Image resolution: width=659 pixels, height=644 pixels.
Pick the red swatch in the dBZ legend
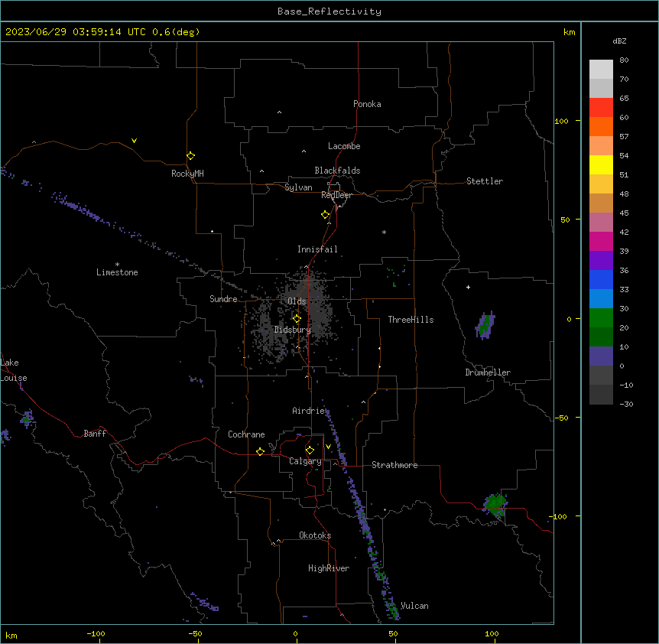[601, 107]
